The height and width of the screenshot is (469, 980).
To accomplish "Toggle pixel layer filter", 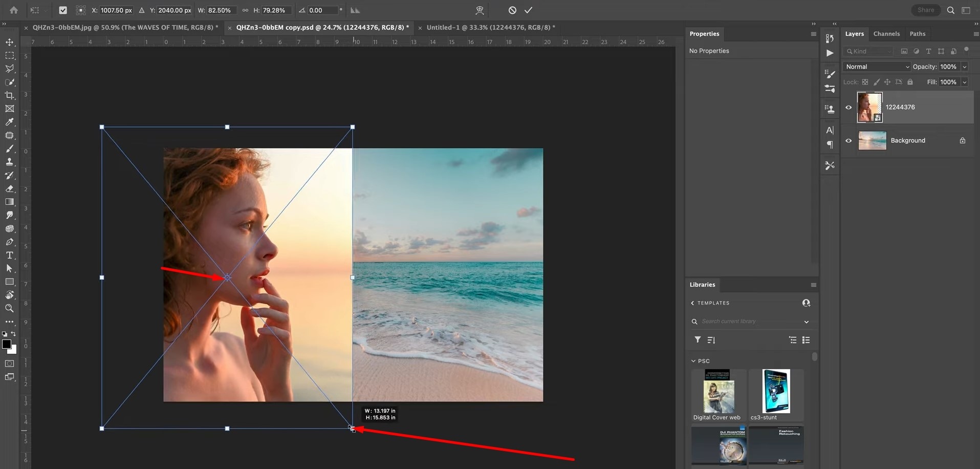I will click(x=904, y=51).
